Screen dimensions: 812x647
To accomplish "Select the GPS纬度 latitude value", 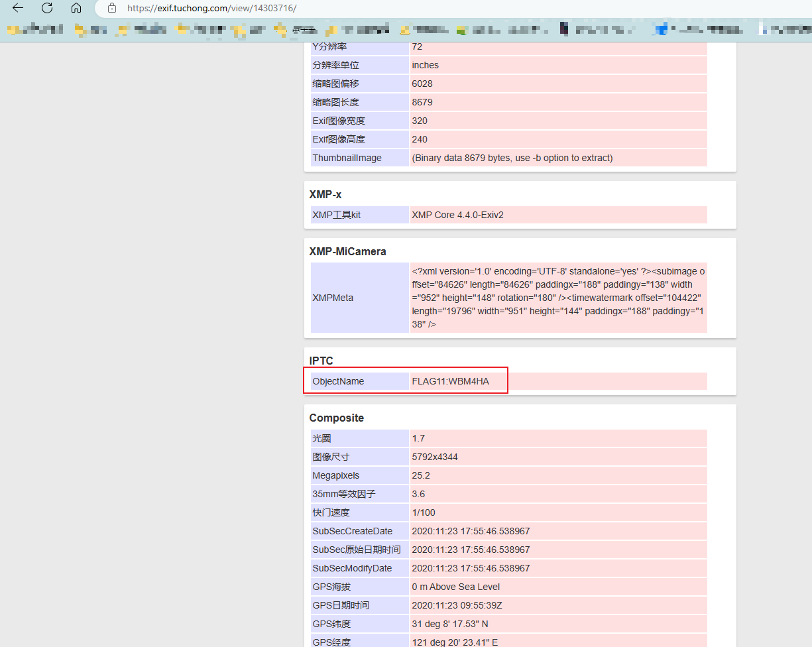I will [449, 624].
